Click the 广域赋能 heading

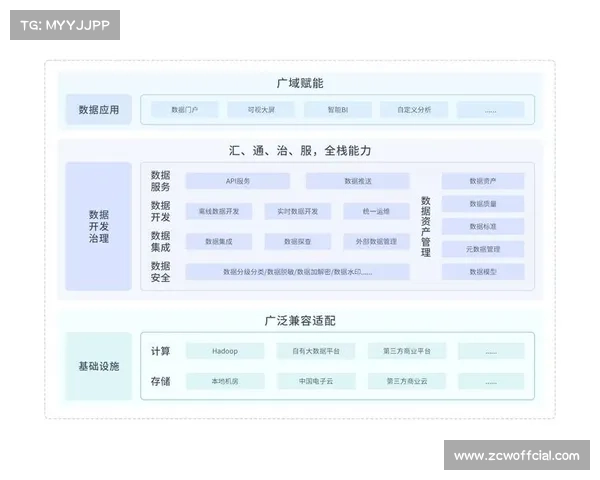300,83
